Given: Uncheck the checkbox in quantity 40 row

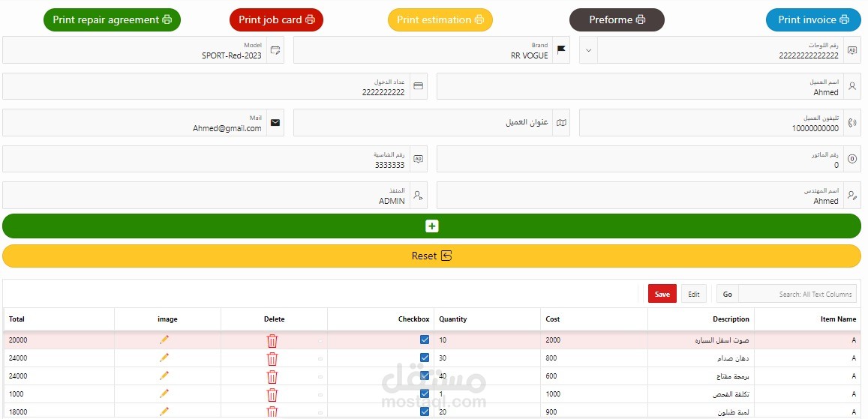Looking at the screenshot, I should [x=425, y=376].
